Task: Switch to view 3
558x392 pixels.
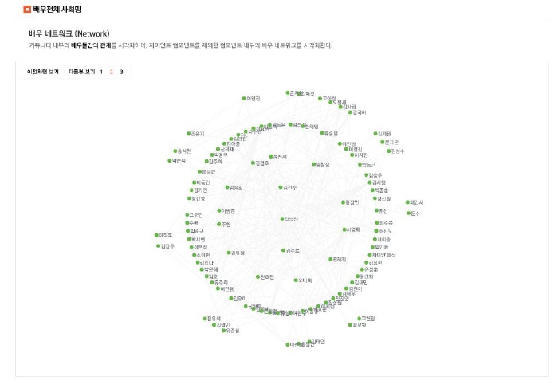Action: [121, 72]
